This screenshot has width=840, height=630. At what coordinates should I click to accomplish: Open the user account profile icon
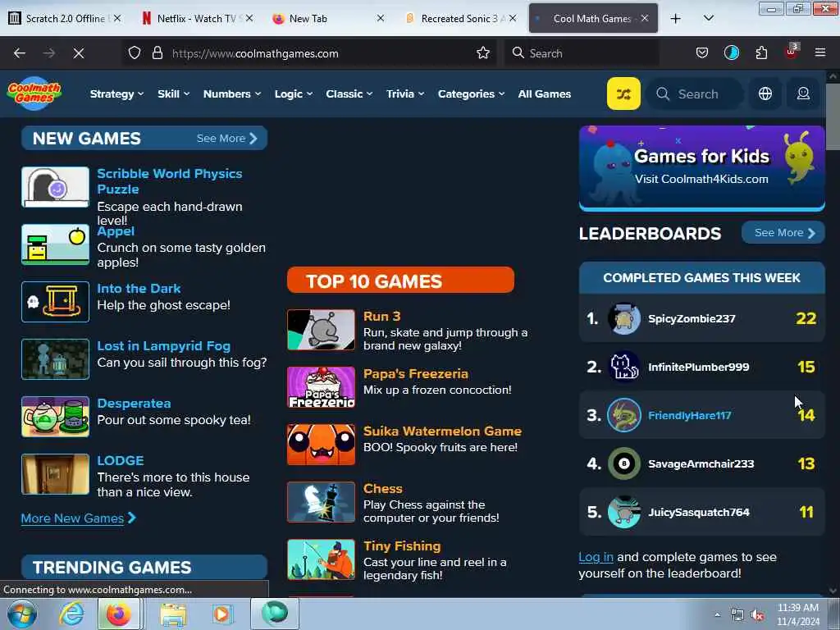(x=802, y=94)
